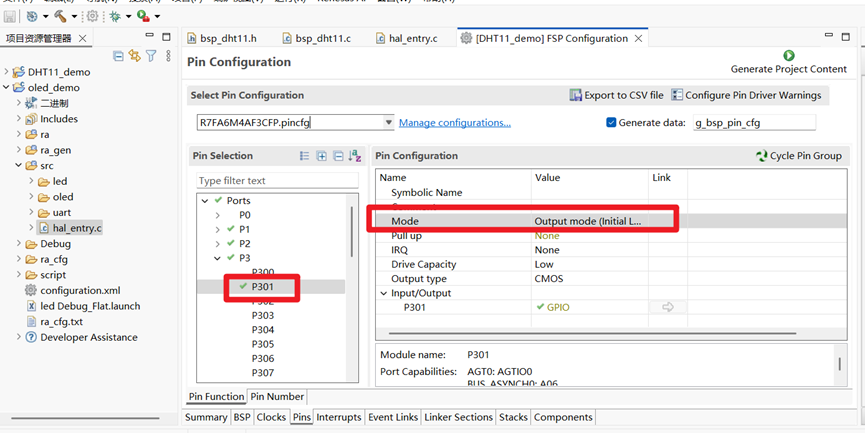Viewport: 865px width, 433px height.
Task: Open the project explorer view menu (three dots)
Action: pos(168,56)
